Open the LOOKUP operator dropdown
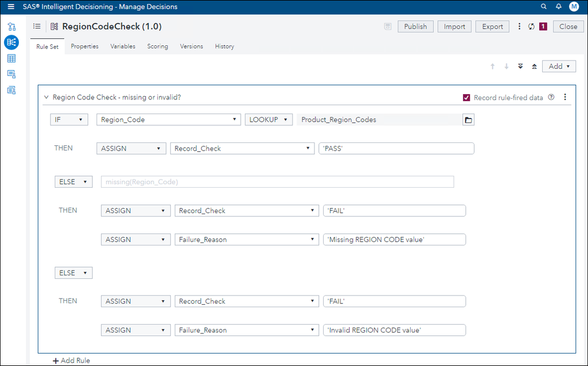 tap(268, 120)
